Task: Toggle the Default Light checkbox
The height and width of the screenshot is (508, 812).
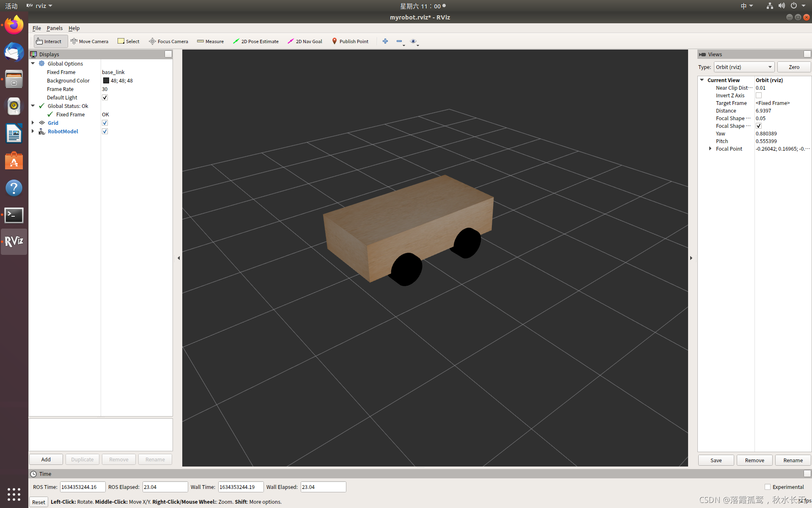Action: 105,97
